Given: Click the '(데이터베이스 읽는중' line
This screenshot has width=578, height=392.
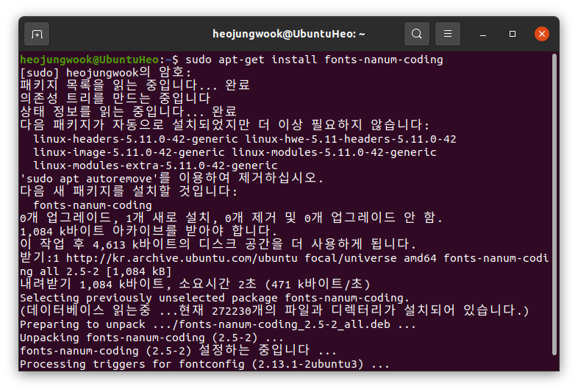Looking at the screenshot, I should (x=274, y=311).
